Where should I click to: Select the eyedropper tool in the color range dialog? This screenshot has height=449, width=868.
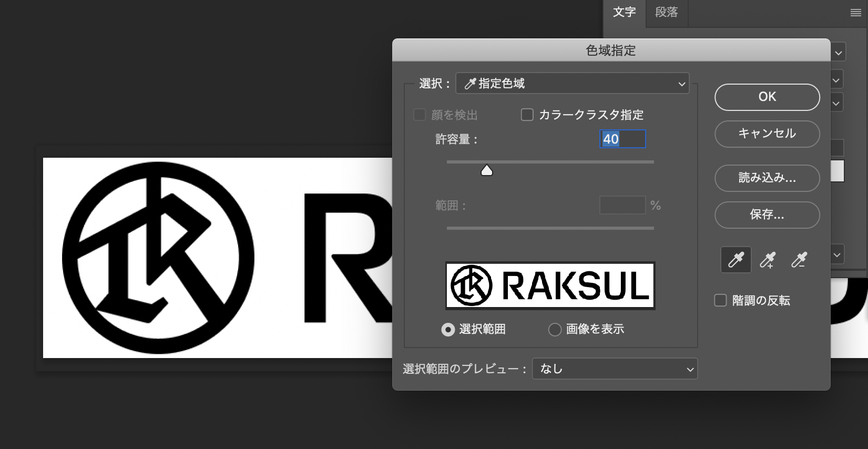coord(736,260)
